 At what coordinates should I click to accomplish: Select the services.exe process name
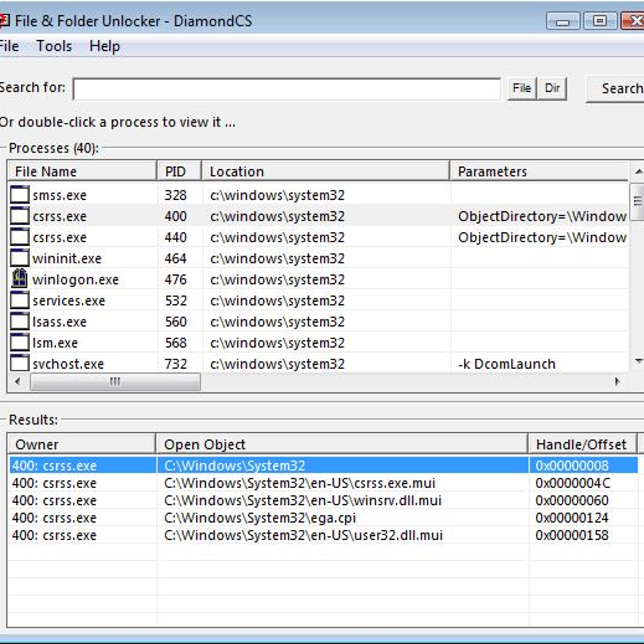(x=69, y=301)
